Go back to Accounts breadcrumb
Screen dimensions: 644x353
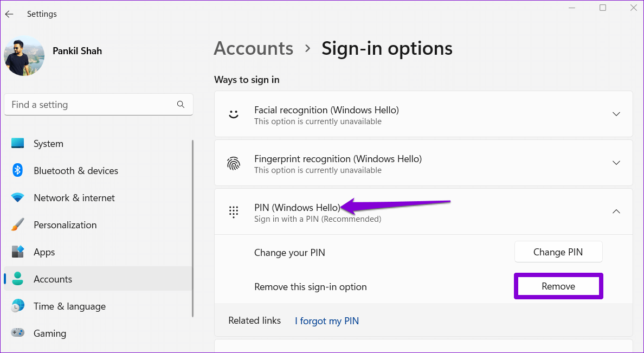253,48
